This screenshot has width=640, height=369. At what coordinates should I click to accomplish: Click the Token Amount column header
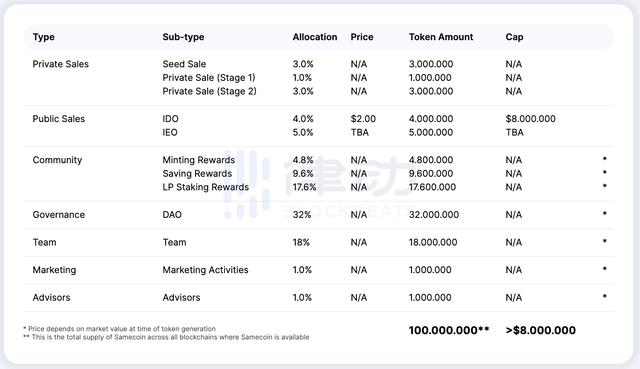pos(441,37)
